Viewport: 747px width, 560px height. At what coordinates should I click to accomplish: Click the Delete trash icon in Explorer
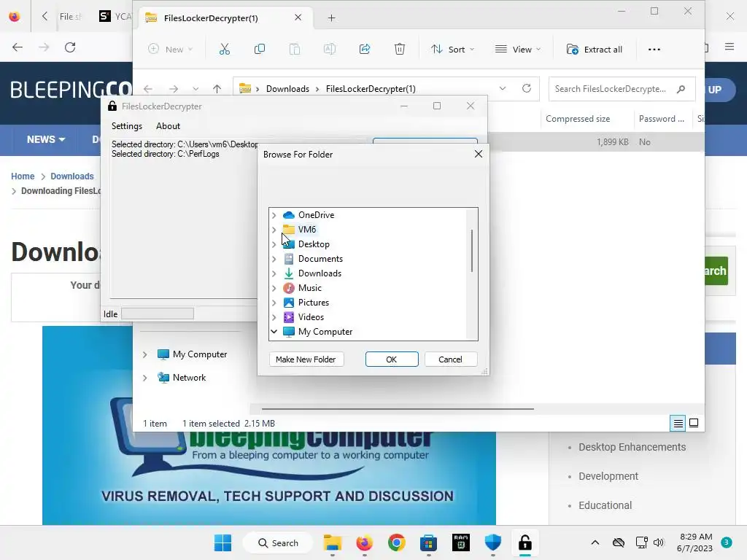(x=400, y=49)
